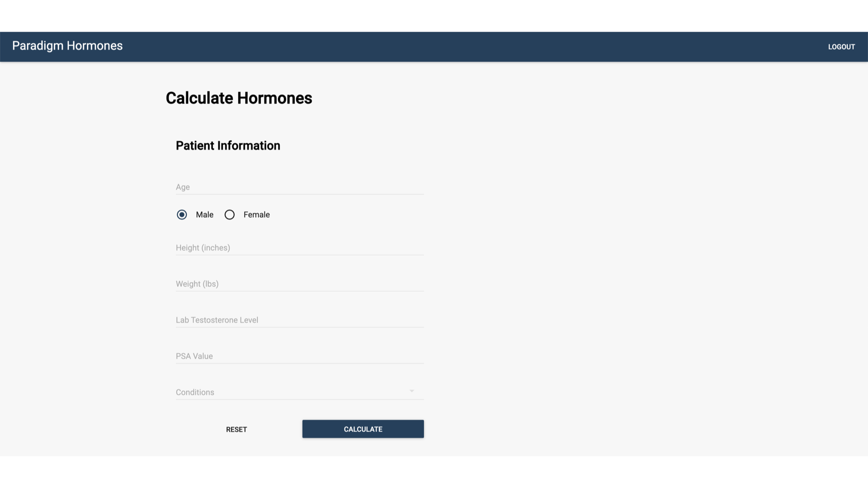868x488 pixels.
Task: Toggle the Male gender selection
Action: coord(182,215)
